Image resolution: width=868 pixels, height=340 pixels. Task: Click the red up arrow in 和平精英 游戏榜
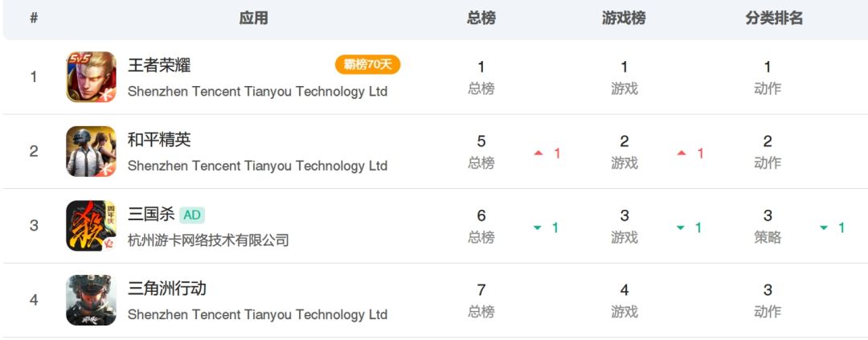[682, 153]
